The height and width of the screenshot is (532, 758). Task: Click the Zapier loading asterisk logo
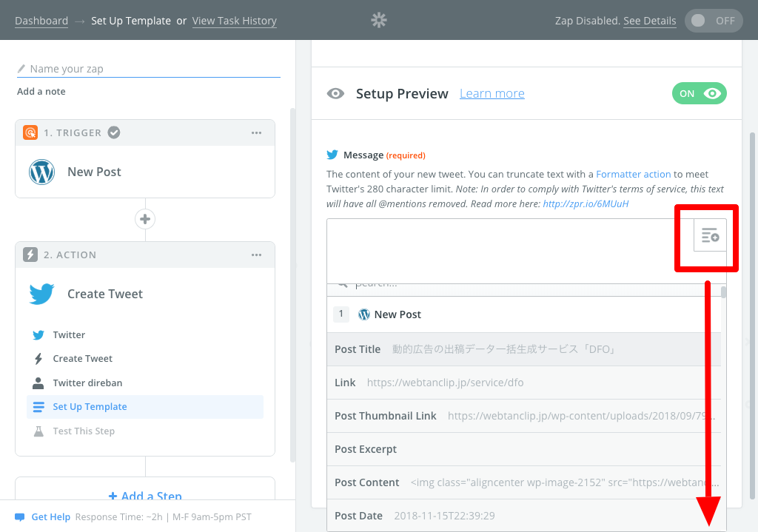click(x=379, y=20)
